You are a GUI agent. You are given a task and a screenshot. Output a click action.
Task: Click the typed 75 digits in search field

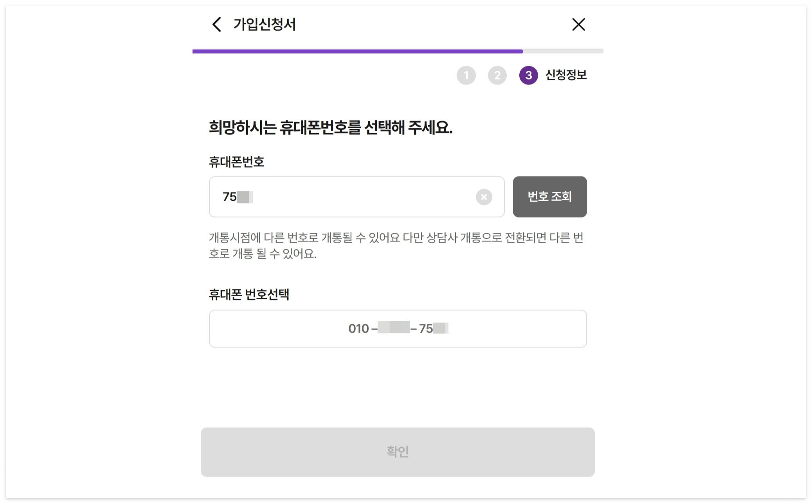(229, 197)
